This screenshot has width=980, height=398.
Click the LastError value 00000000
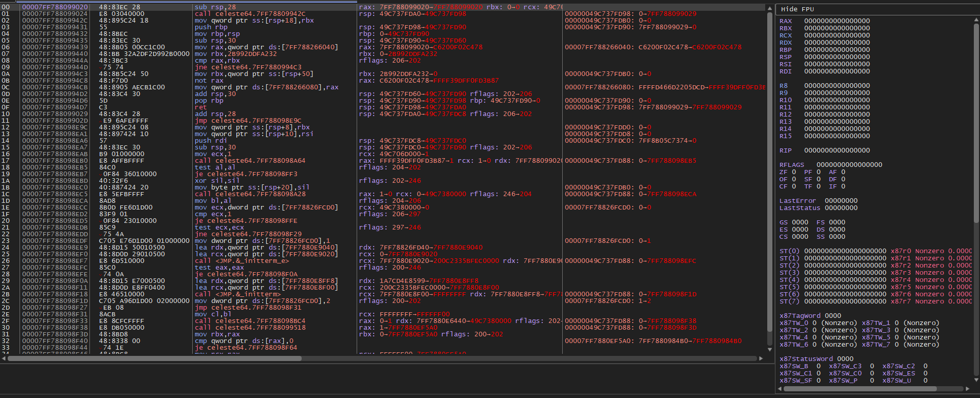(x=841, y=201)
